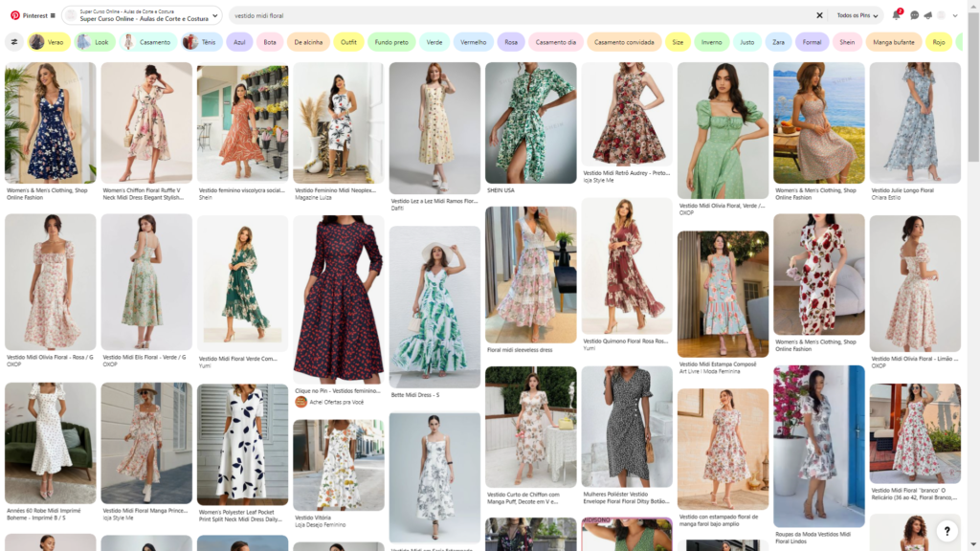
Task: Open the messages chat bubble
Action: coord(915,15)
